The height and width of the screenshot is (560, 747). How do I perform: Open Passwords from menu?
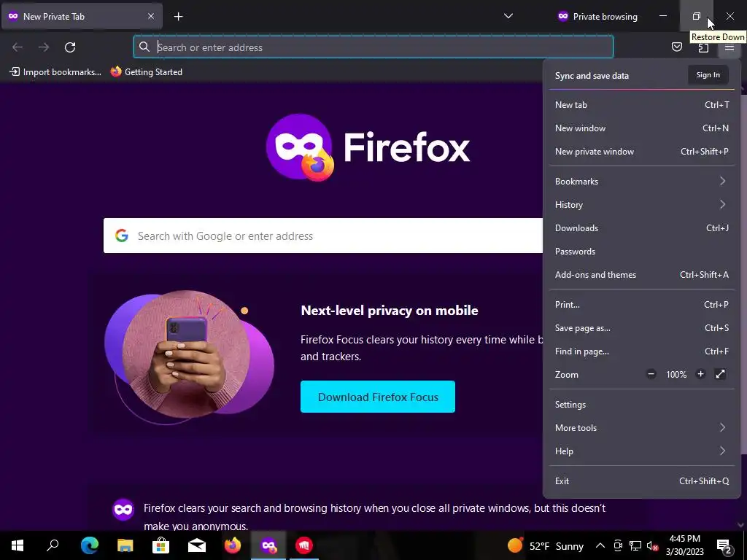point(642,252)
